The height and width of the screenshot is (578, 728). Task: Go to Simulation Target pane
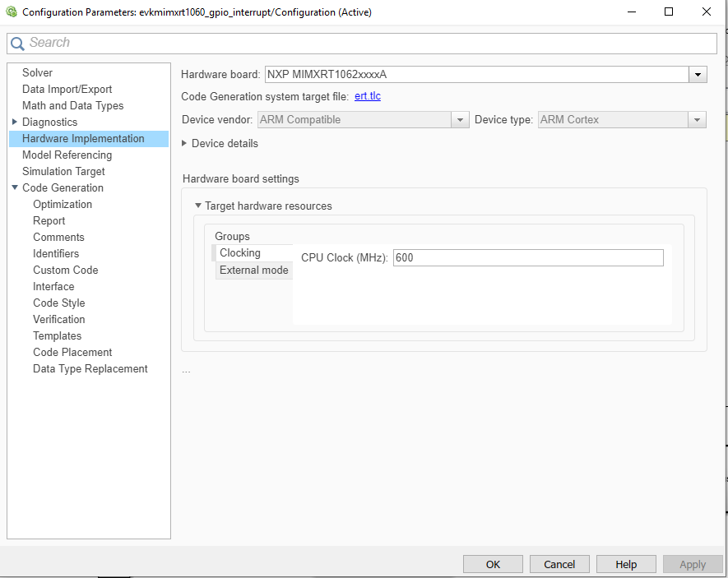63,172
